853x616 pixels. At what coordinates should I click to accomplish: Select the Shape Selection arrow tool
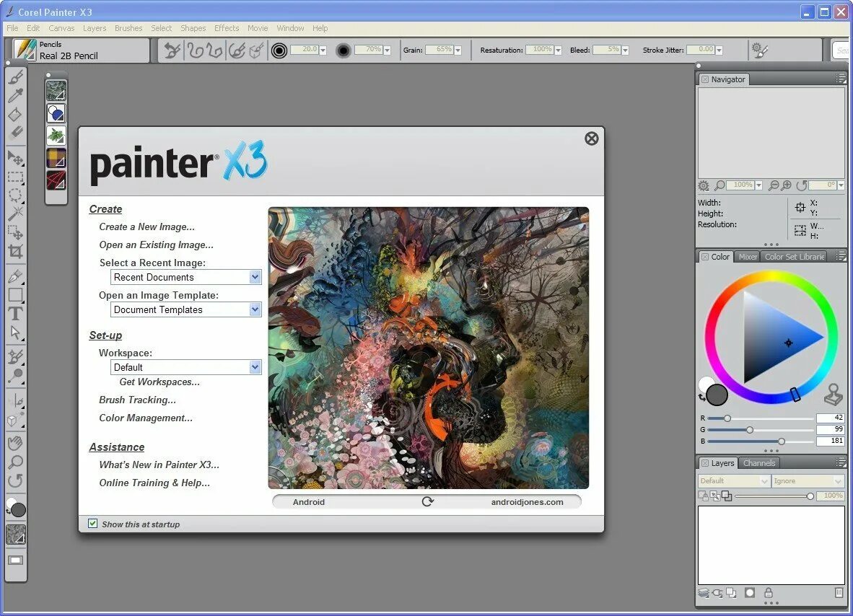tap(15, 333)
